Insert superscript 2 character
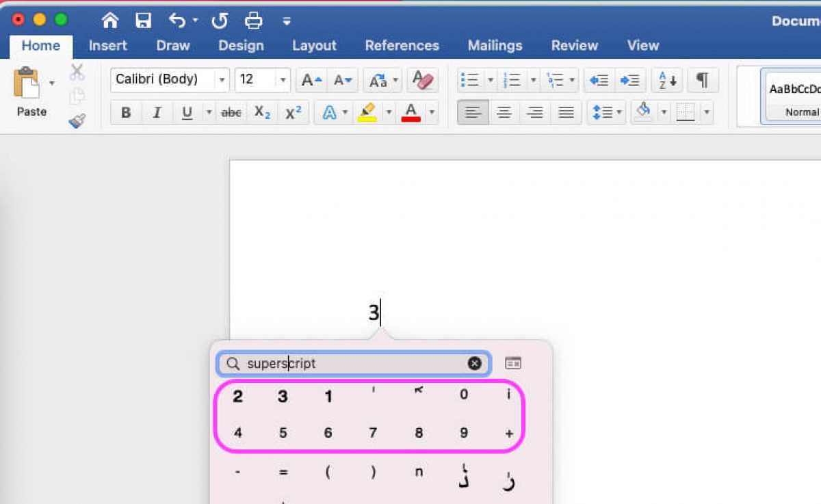This screenshot has width=821, height=504. pyautogui.click(x=237, y=397)
